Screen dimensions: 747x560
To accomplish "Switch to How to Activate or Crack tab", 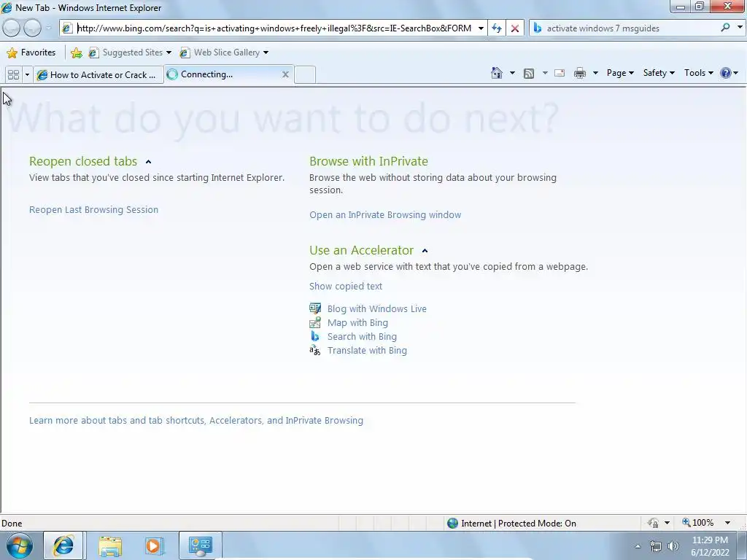I will [x=98, y=75].
